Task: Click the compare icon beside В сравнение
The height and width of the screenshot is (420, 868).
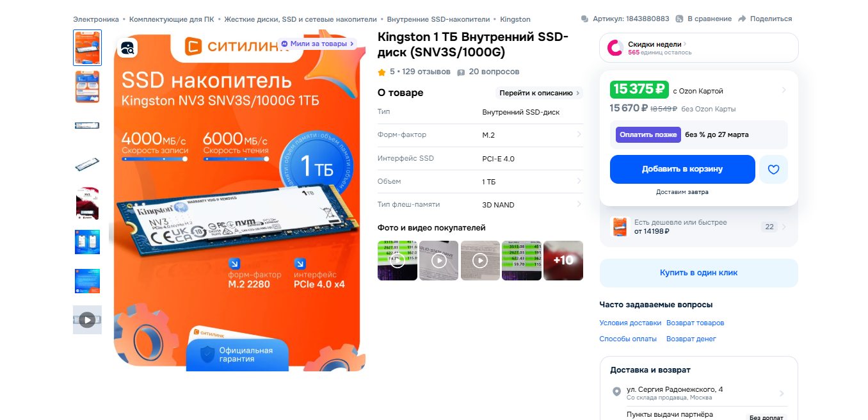Action: (x=680, y=19)
